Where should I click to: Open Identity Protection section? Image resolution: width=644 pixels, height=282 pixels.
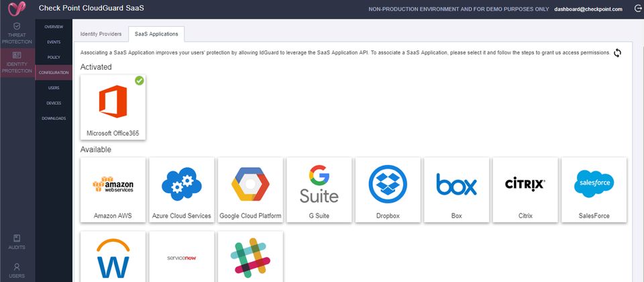17,62
